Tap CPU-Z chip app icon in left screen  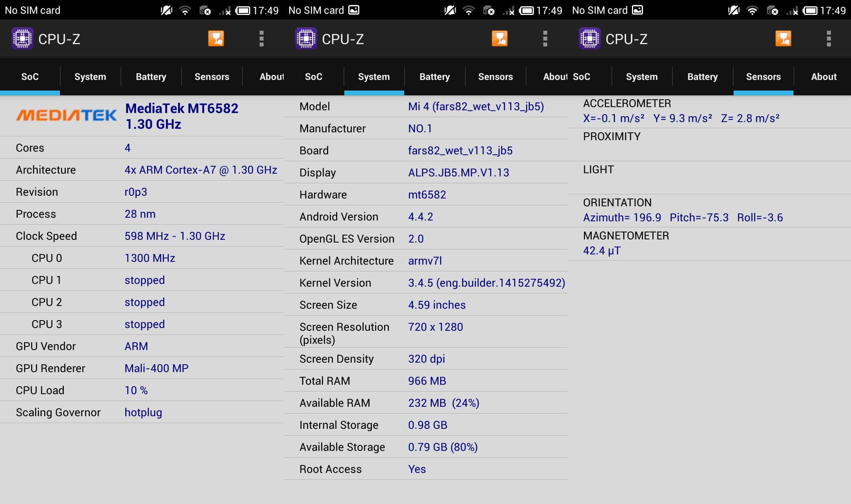[22, 39]
